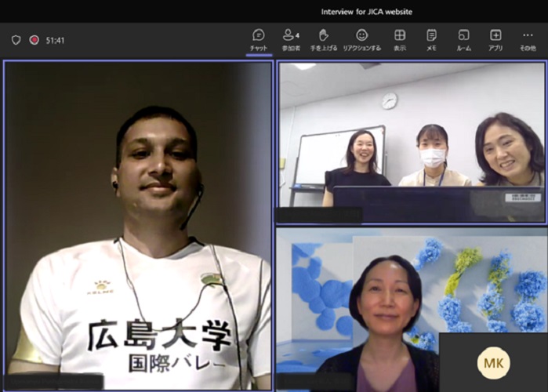This screenshot has width=548, height=392.
Task: Click the name label under the large video
Action: [55, 383]
